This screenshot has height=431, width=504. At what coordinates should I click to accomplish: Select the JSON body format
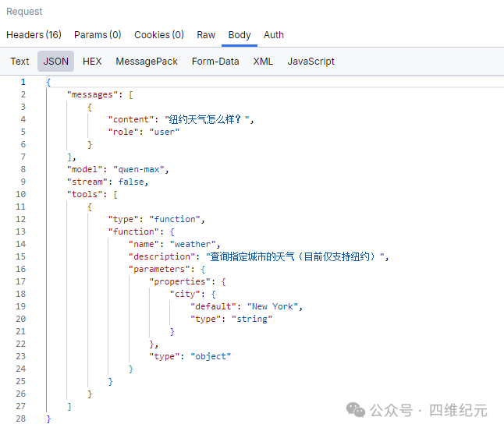click(55, 61)
